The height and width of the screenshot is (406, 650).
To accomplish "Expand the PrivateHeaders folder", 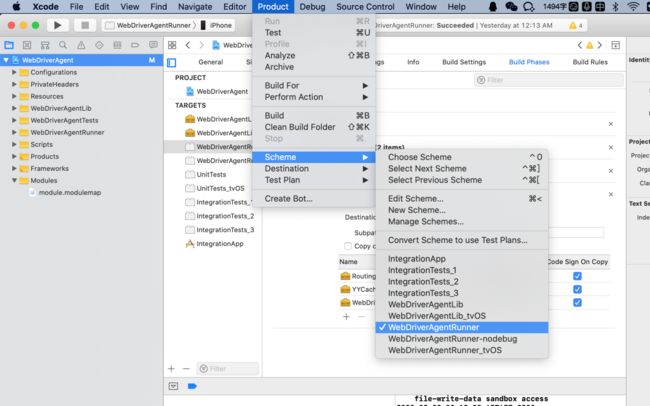I will pos(14,84).
